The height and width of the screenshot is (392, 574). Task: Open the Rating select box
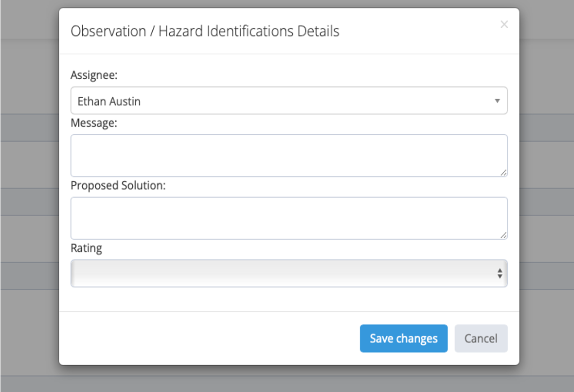(289, 273)
